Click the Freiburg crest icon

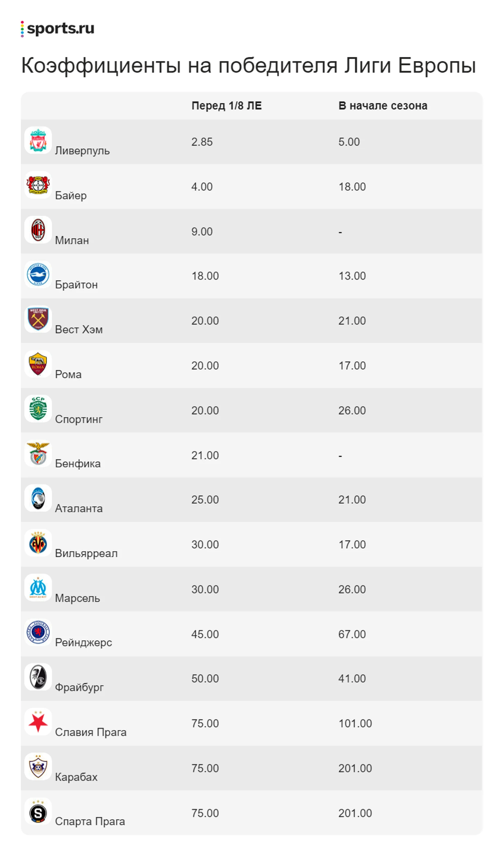pyautogui.click(x=38, y=677)
